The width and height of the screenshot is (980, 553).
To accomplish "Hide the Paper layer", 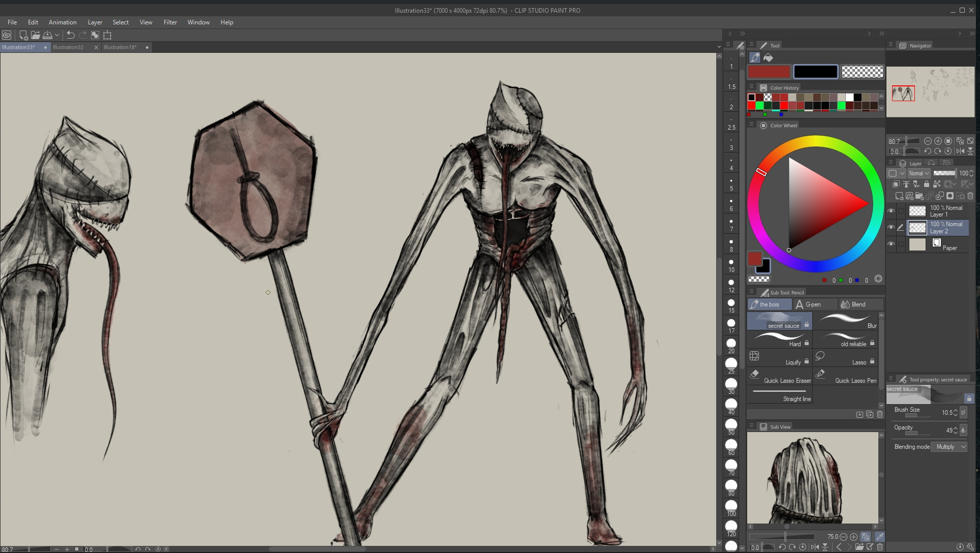I will click(891, 244).
